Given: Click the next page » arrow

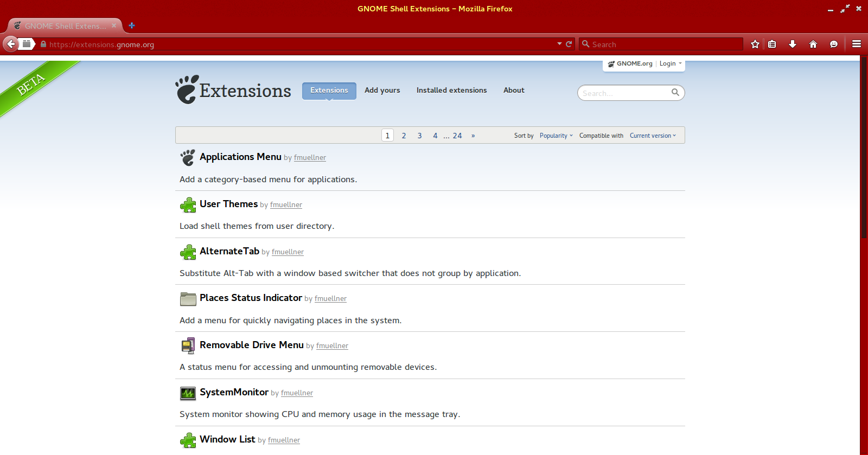Looking at the screenshot, I should [473, 136].
